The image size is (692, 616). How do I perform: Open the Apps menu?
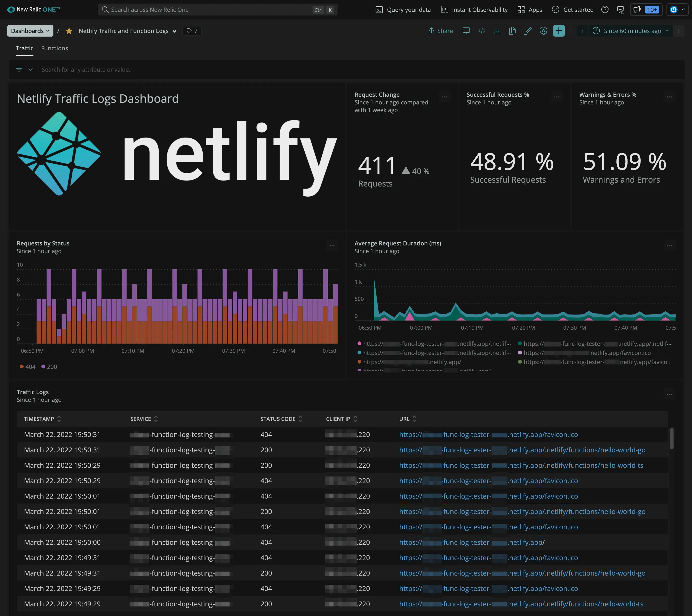tap(530, 9)
